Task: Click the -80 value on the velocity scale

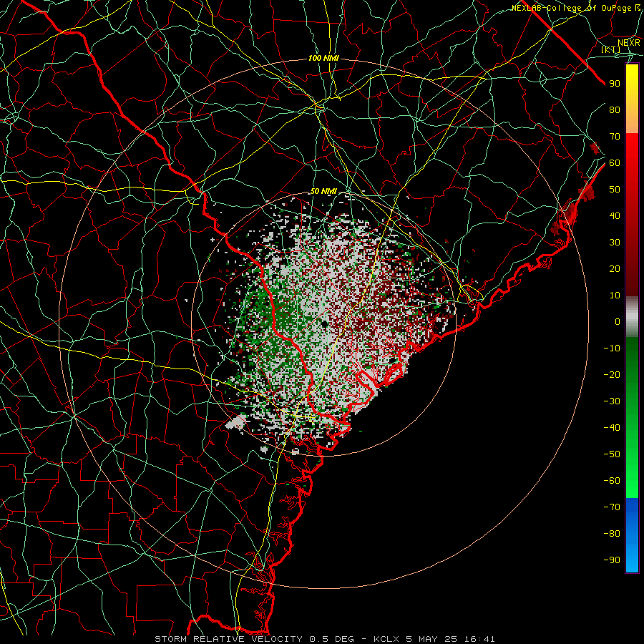Action: [x=612, y=534]
